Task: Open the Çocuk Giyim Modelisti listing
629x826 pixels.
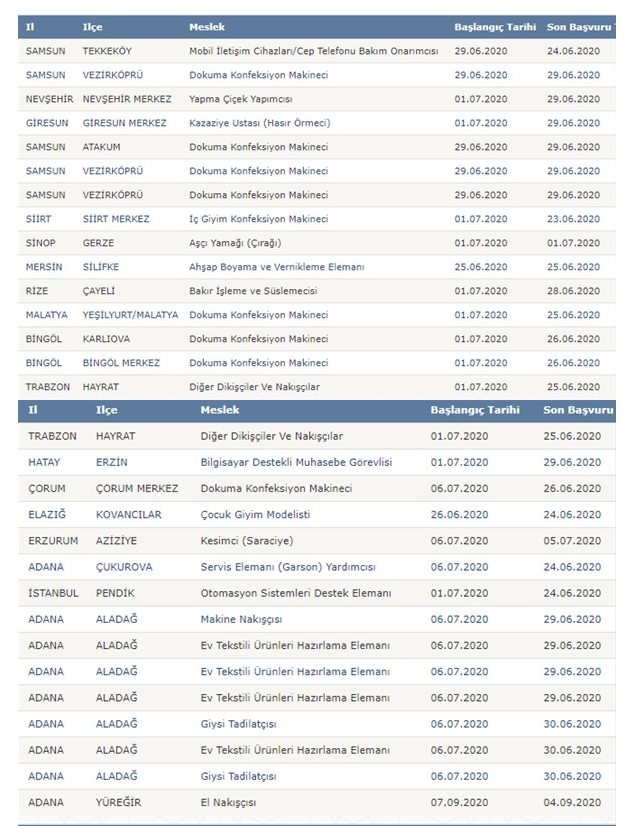Action: tap(255, 514)
